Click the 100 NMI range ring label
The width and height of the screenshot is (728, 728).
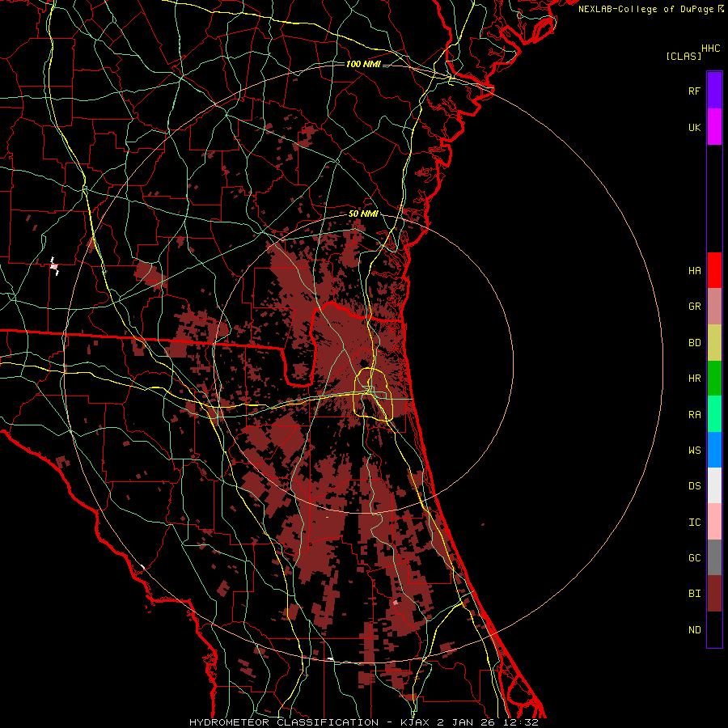[363, 64]
